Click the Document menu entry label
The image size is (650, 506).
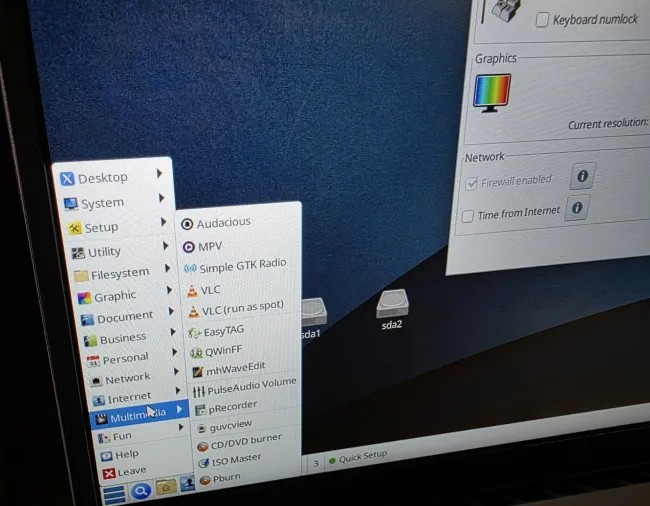pos(125,317)
